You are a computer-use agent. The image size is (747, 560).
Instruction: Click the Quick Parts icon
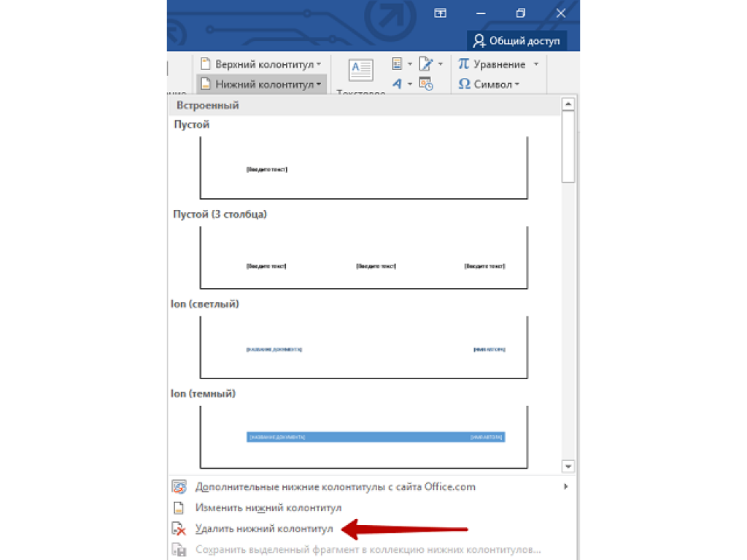pos(397,63)
